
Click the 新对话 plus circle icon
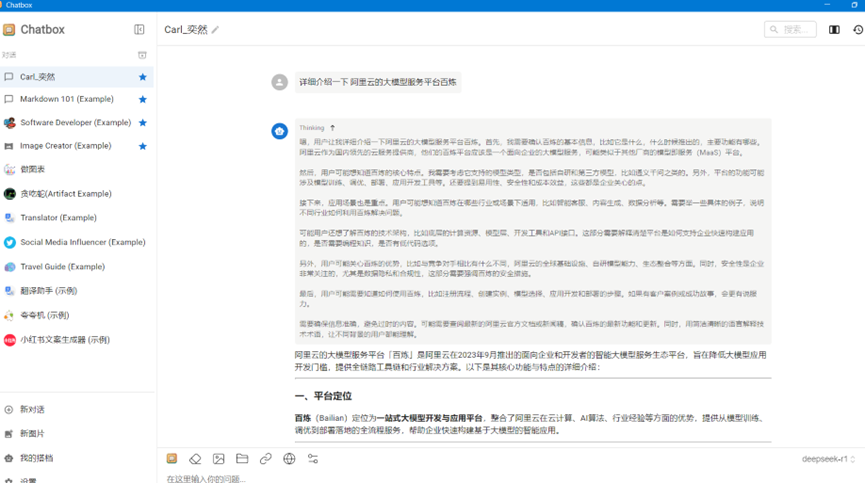9,410
